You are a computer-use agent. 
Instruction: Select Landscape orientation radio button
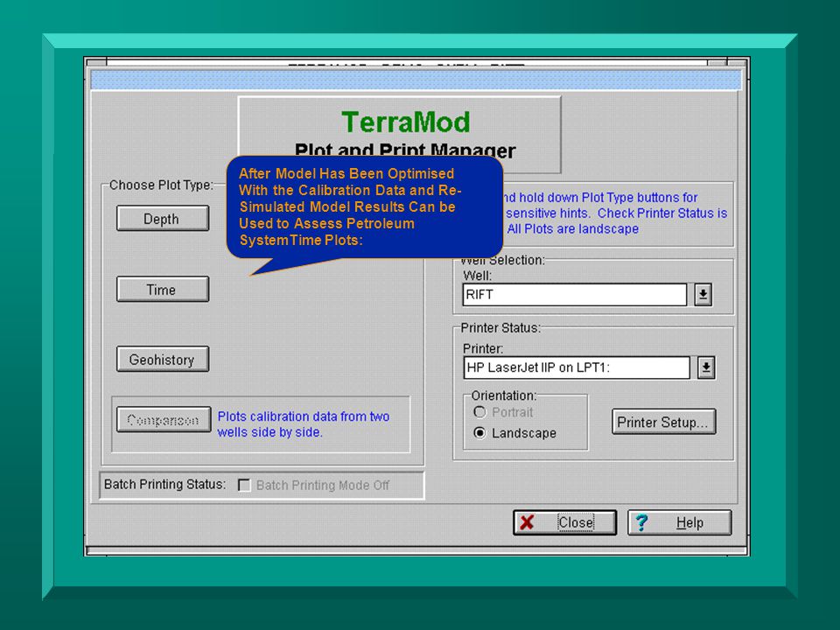479,433
